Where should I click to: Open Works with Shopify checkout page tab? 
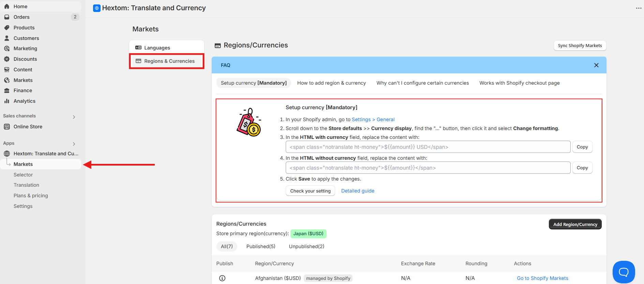click(520, 83)
